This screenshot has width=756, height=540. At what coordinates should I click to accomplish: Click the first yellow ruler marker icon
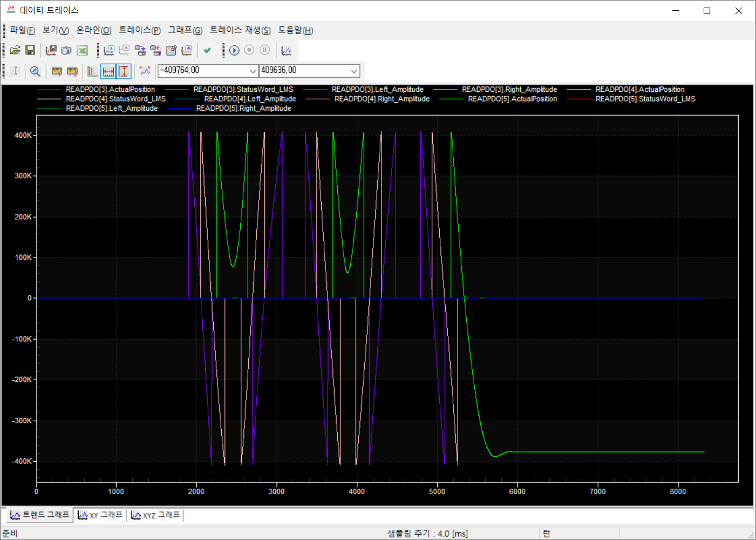pyautogui.click(x=57, y=71)
